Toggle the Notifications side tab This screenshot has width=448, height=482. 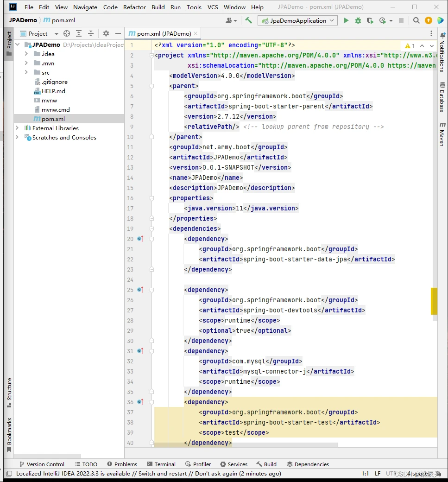(x=442, y=52)
